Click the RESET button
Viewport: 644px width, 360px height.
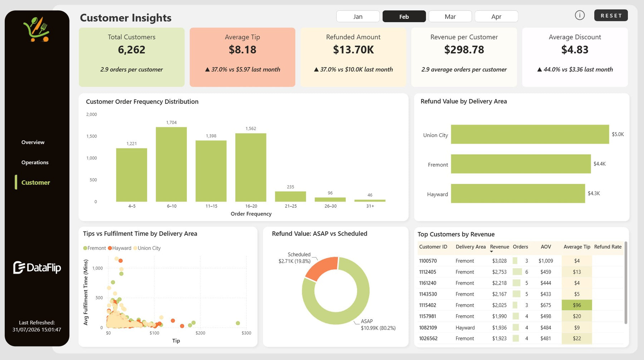click(611, 15)
